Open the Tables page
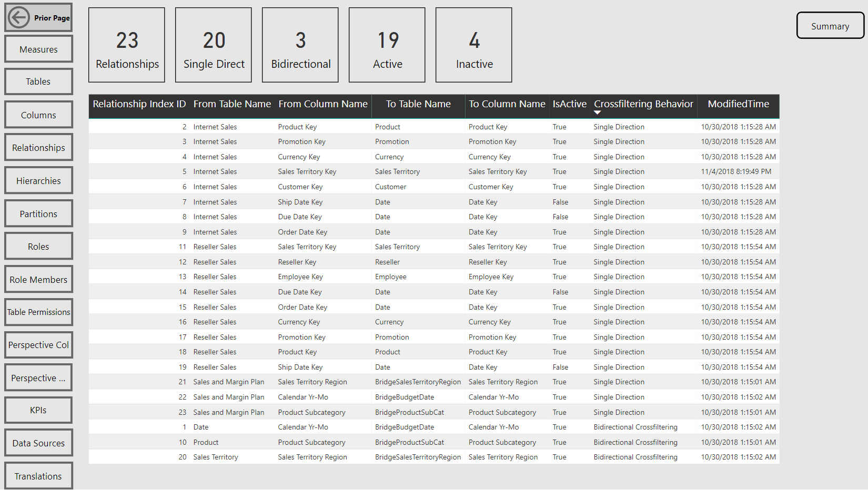Screen dimensions: 868x490 38,81
